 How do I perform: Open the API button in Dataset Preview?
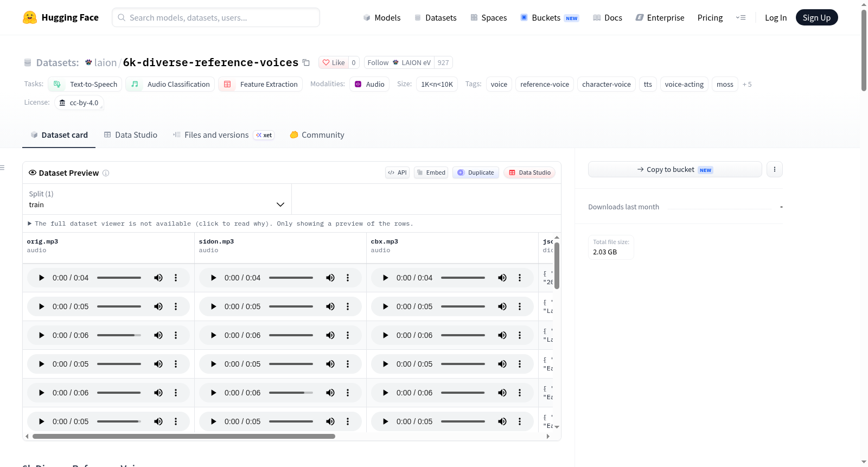(397, 172)
